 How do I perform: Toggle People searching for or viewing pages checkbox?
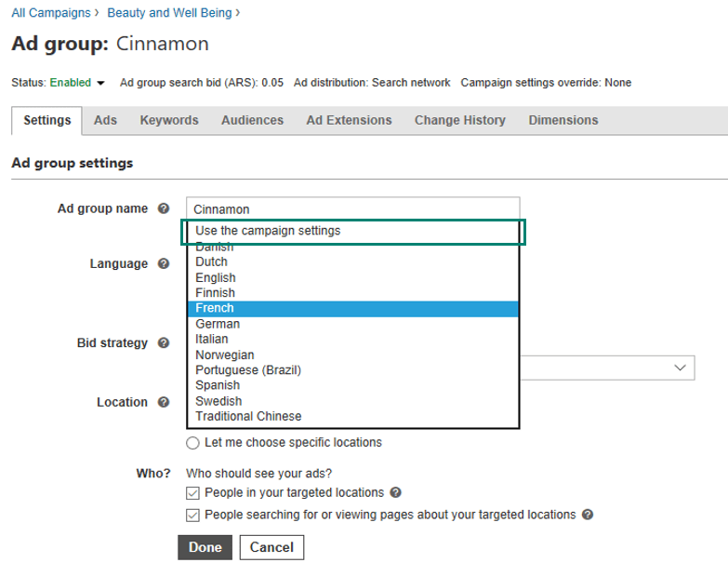(192, 516)
